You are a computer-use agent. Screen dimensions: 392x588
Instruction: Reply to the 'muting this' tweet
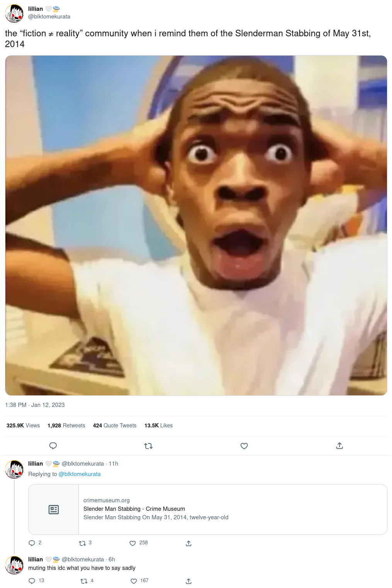32,581
